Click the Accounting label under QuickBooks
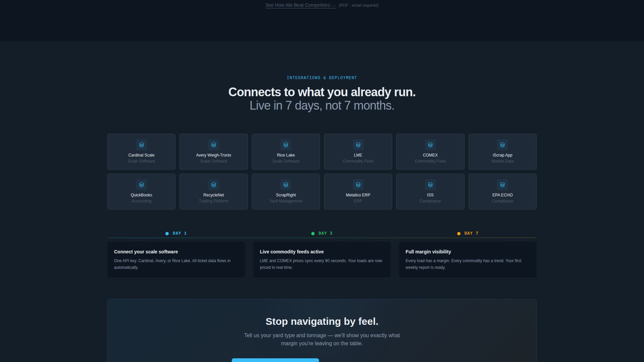The width and height of the screenshot is (644, 362). (x=141, y=201)
